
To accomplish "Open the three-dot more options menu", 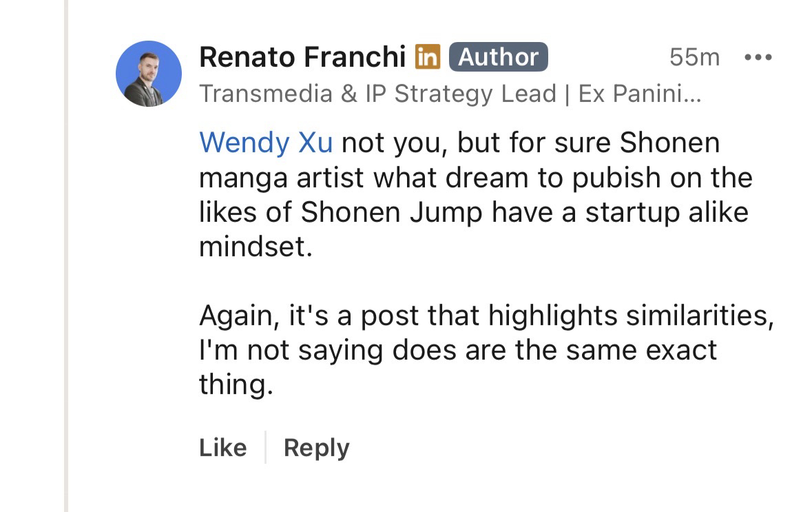I will tap(758, 57).
